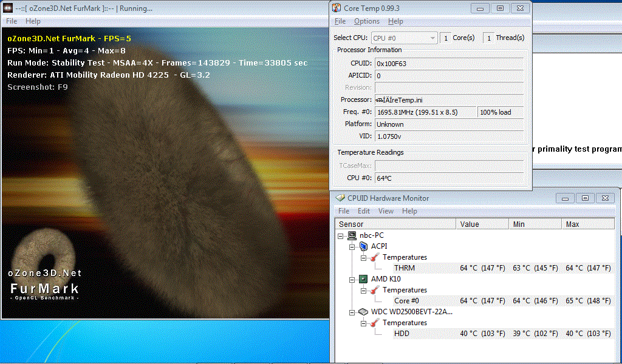622x364 pixels.
Task: Open Hardware Monitor File menu
Action: coord(344,211)
